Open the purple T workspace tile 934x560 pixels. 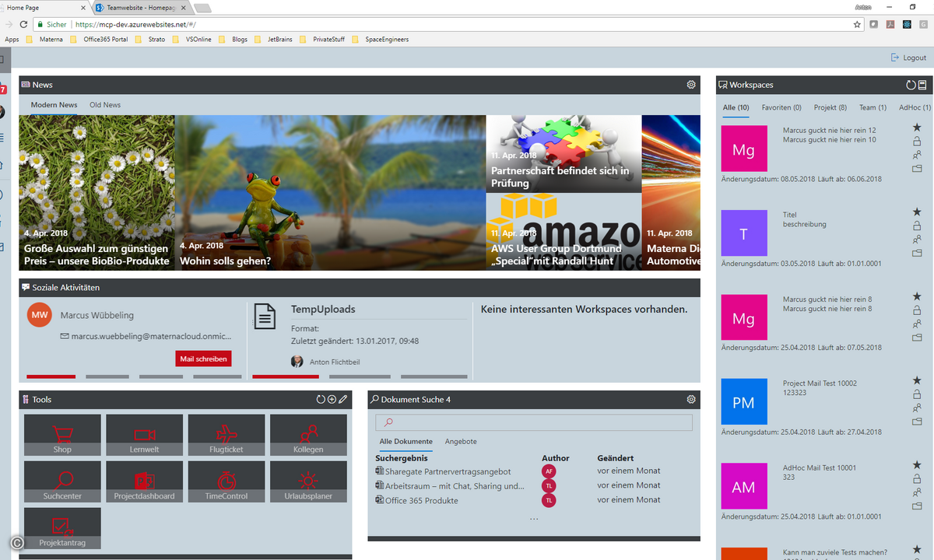coord(744,233)
